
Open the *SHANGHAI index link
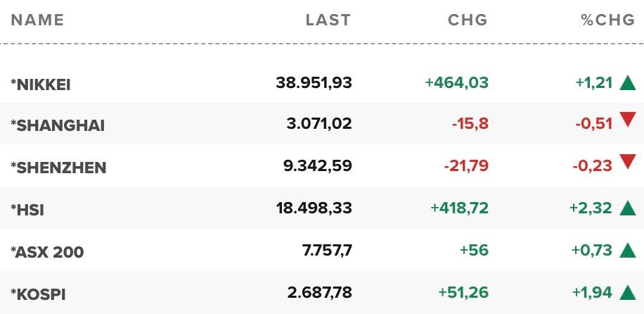point(58,125)
